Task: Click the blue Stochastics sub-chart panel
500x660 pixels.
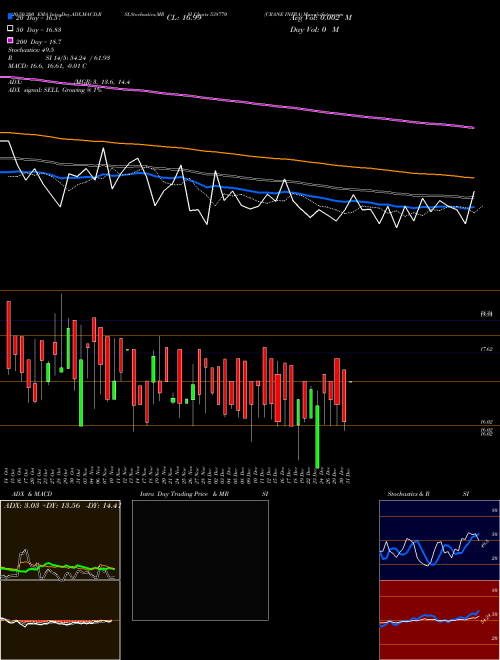Action: tap(439, 540)
